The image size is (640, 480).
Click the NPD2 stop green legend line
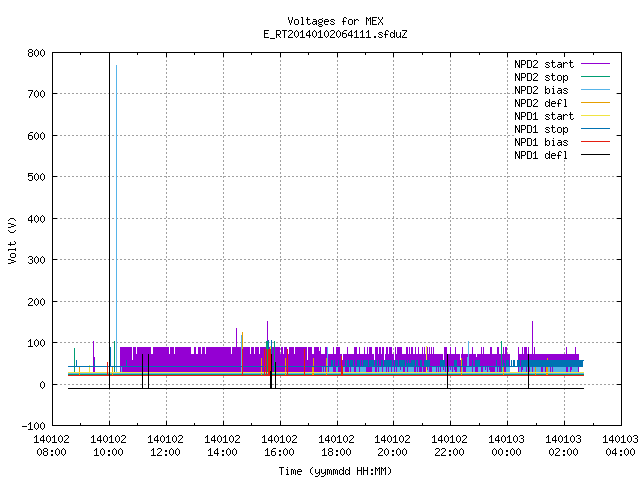point(596,77)
